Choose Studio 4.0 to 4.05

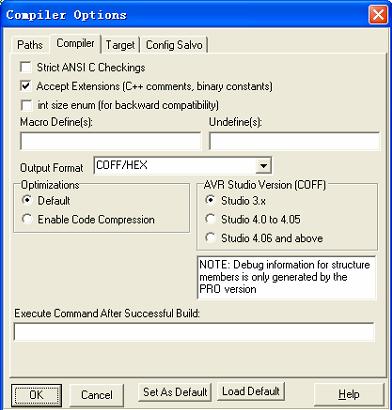[x=210, y=219]
